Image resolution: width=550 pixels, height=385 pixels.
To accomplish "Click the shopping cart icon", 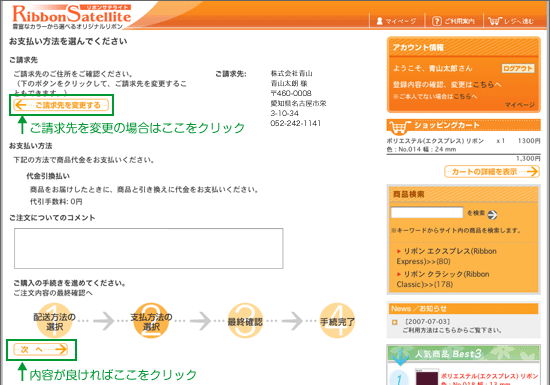I will coord(399,127).
